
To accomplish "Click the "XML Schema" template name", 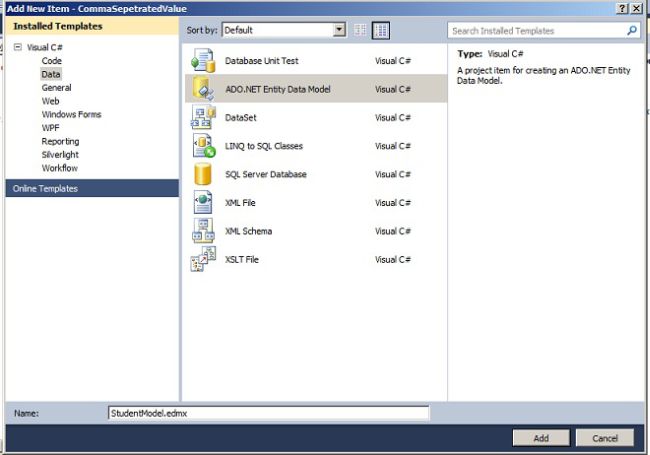I will pyautogui.click(x=248, y=231).
